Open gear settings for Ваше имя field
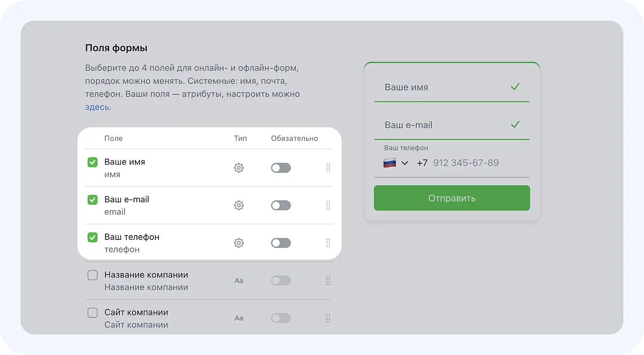This screenshot has width=644, height=355. (x=239, y=168)
